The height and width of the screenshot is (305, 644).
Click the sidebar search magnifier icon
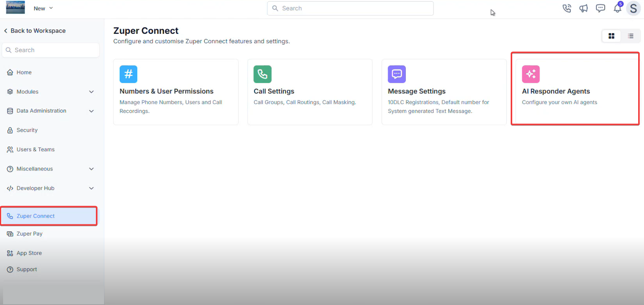pyautogui.click(x=9, y=50)
